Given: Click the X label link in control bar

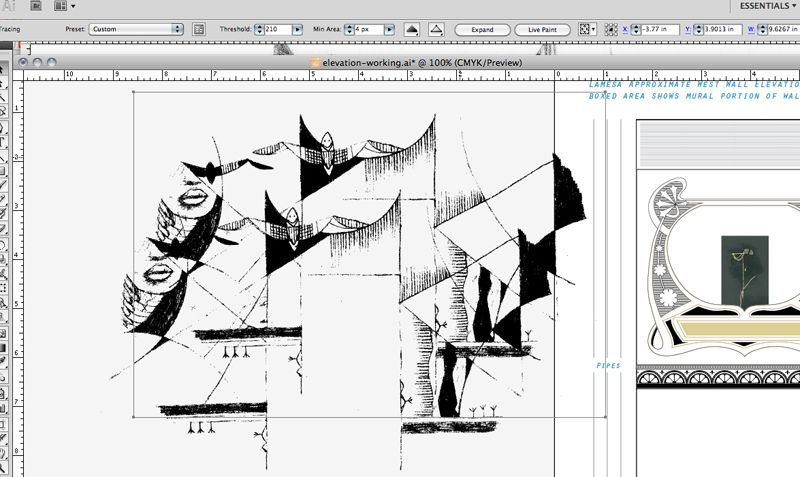Looking at the screenshot, I should click(624, 30).
